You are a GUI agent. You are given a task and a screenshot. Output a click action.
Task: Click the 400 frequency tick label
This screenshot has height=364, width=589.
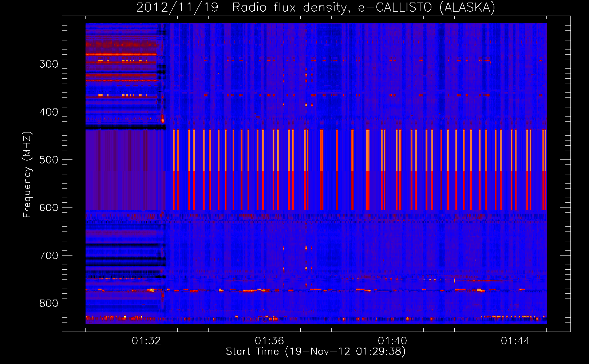[x=49, y=112]
